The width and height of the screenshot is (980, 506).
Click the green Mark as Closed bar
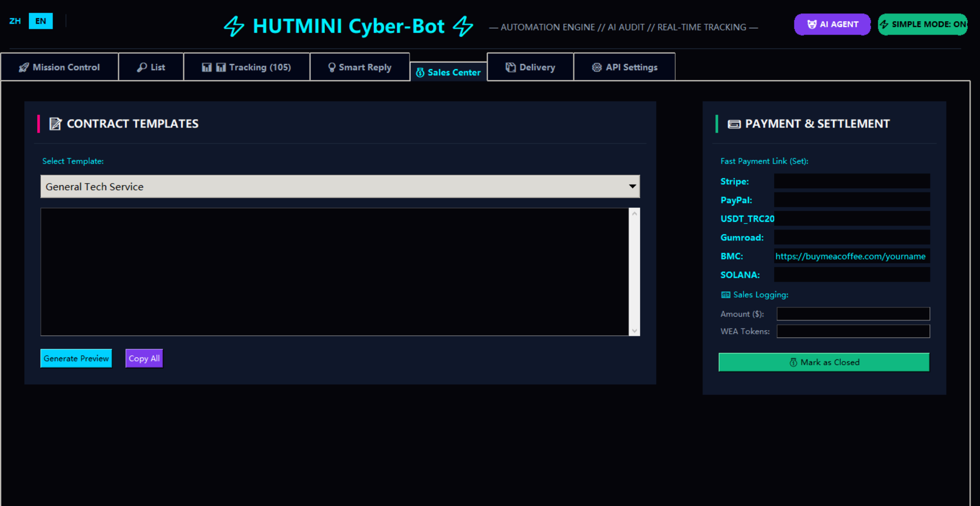(823, 362)
